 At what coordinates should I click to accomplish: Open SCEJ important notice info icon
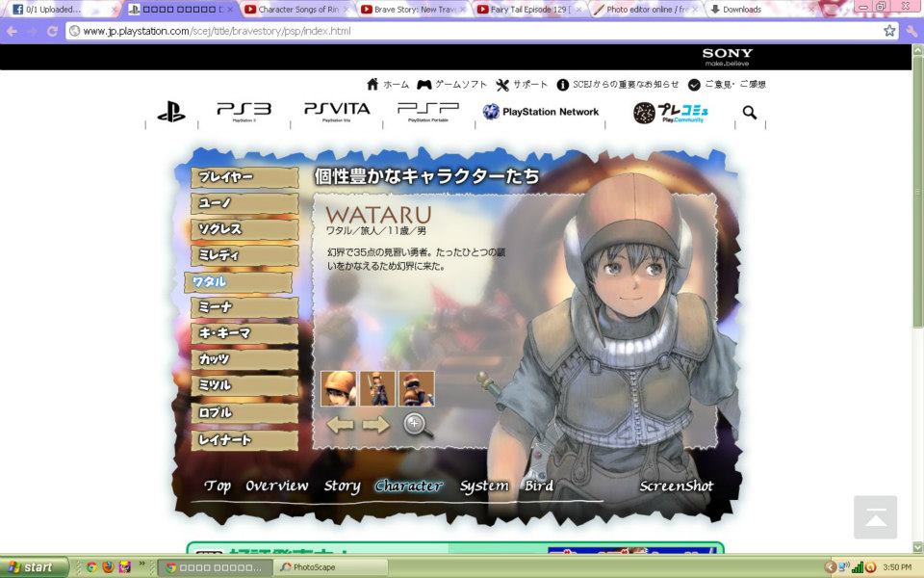tap(617, 85)
